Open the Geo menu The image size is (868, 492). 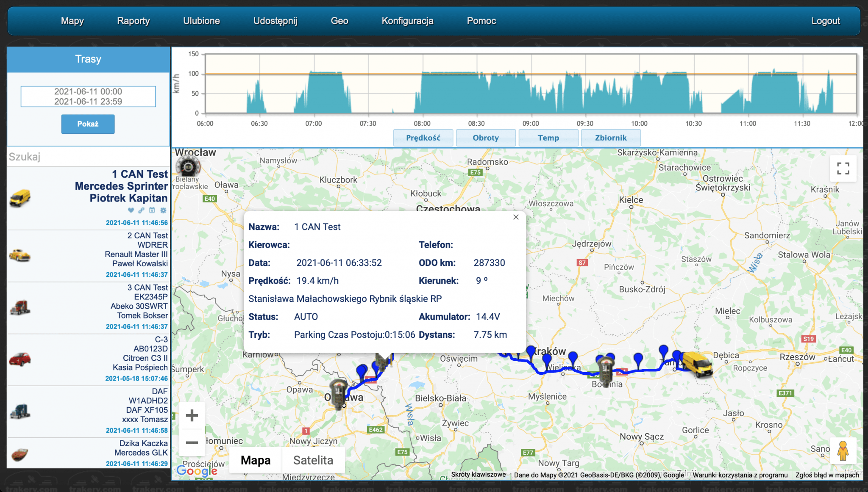pyautogui.click(x=339, y=21)
